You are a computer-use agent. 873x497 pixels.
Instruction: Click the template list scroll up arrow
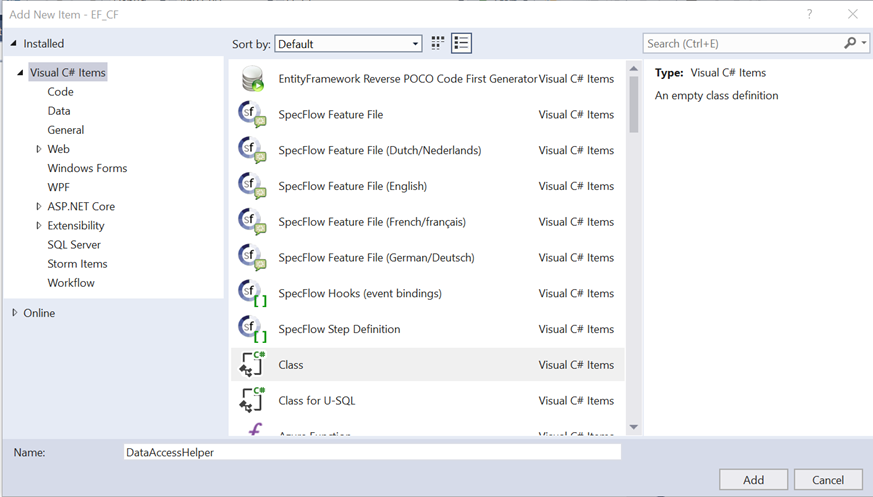click(x=634, y=68)
